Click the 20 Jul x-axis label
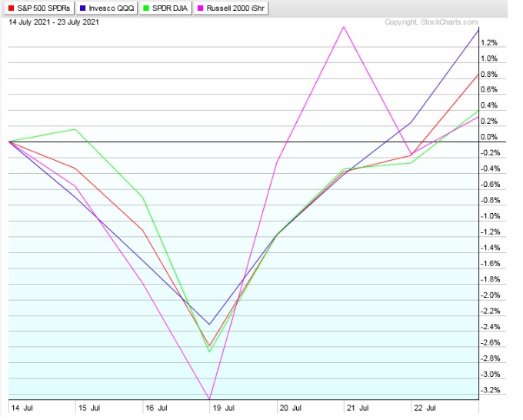Viewport: 523px width, 420px height. [291, 408]
